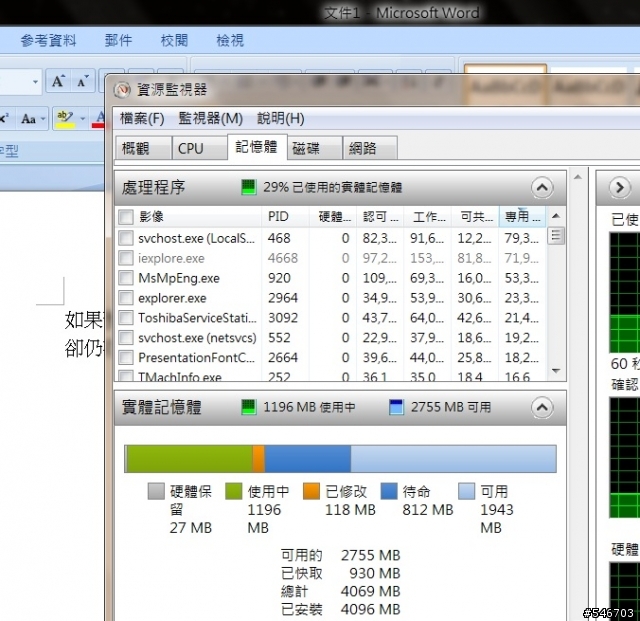The height and width of the screenshot is (621, 640).
Task: Click the superscript button in Word ribbon
Action: [x=5, y=119]
